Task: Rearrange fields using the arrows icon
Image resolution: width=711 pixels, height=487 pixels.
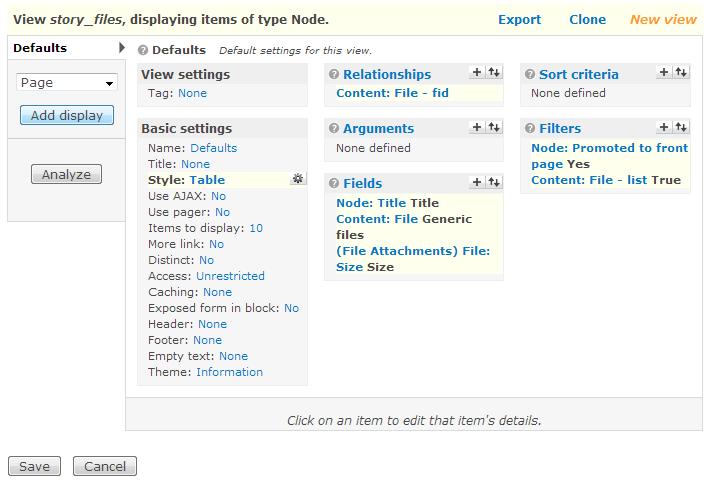Action: coord(493,182)
